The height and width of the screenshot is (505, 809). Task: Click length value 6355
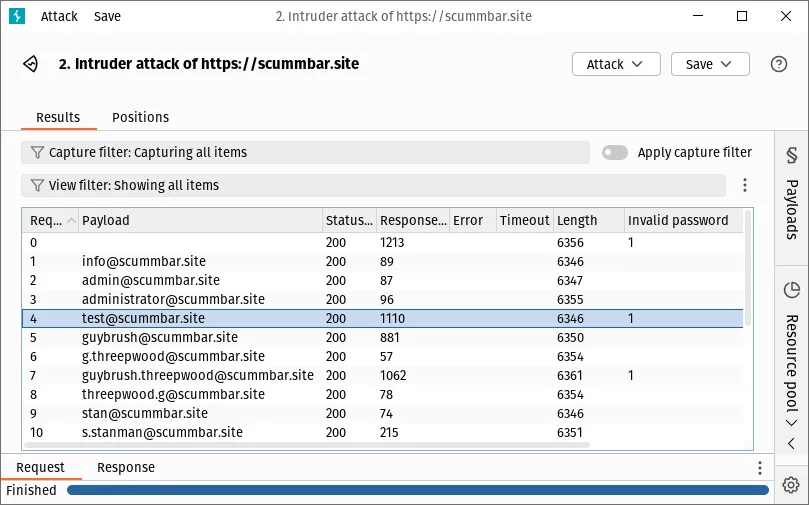coord(570,300)
